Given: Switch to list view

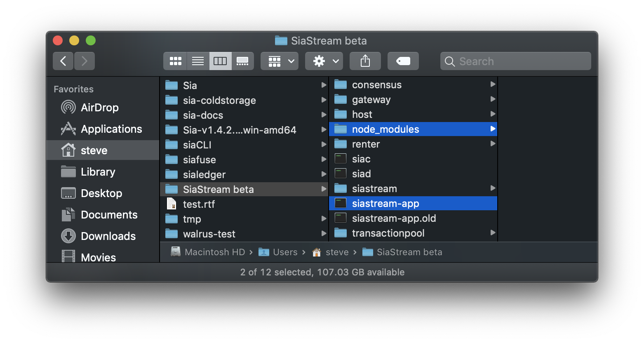Looking at the screenshot, I should tap(198, 61).
